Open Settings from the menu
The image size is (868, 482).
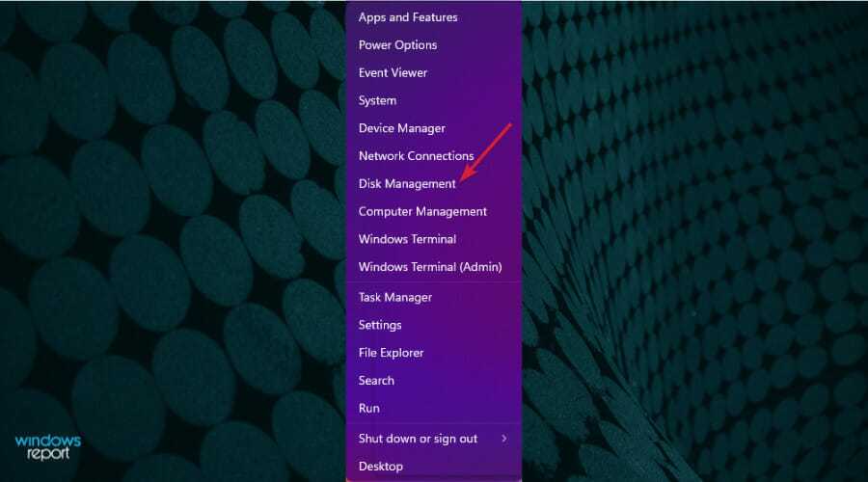[380, 325]
